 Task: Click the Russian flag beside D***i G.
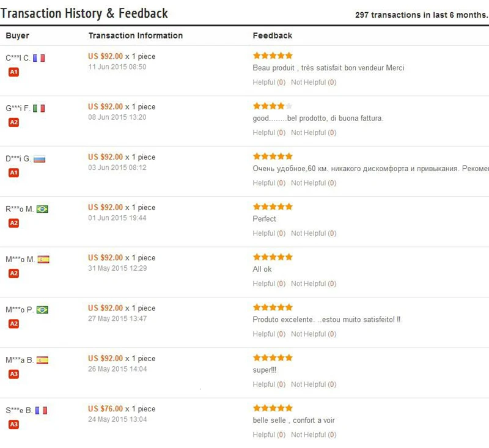[x=40, y=159]
